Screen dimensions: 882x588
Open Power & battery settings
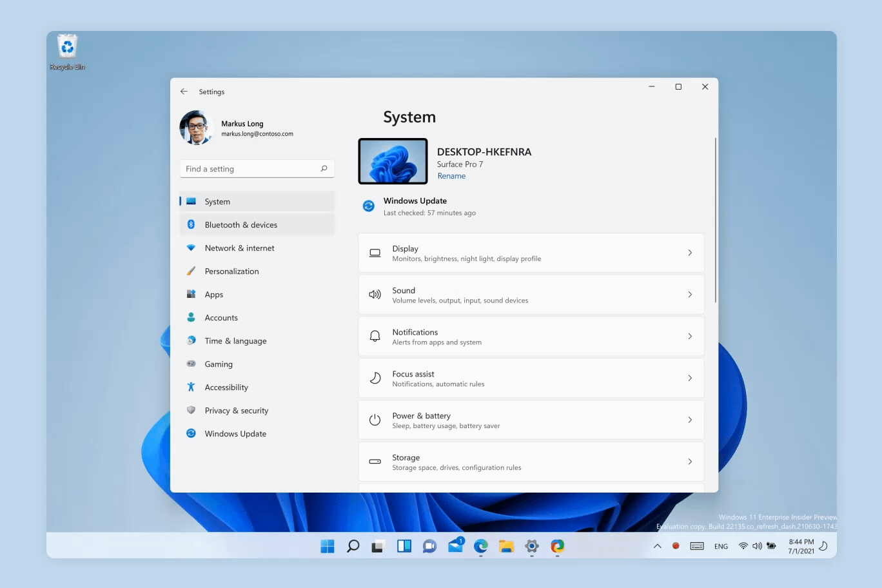point(530,420)
